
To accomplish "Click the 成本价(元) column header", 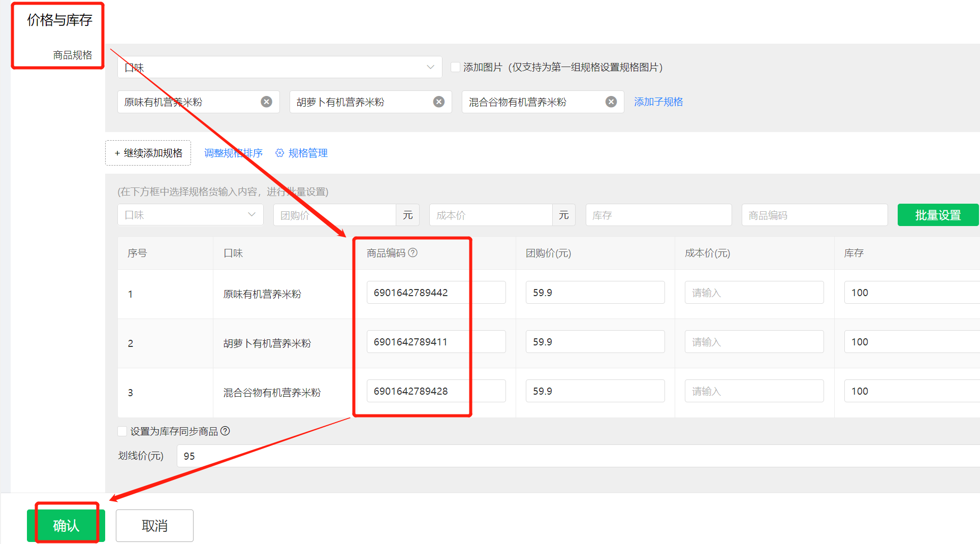I will (707, 253).
